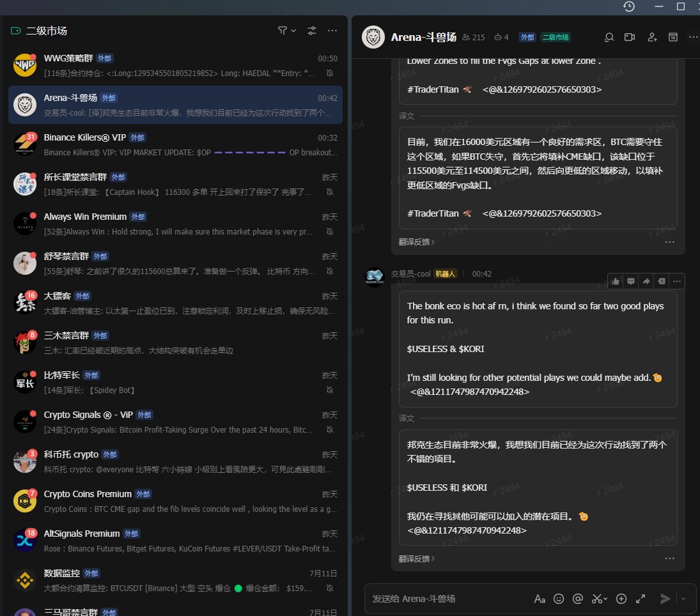Click 翻译反馈 under the TraderTitan message

coord(417,242)
